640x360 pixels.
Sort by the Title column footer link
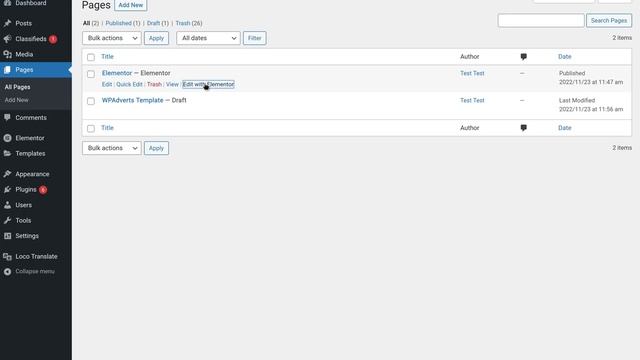click(x=107, y=128)
